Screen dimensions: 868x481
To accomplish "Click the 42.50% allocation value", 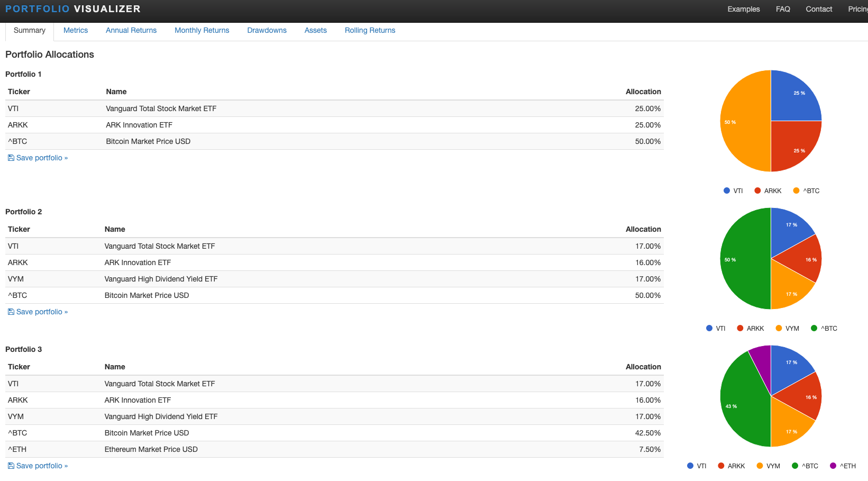I will click(x=648, y=433).
